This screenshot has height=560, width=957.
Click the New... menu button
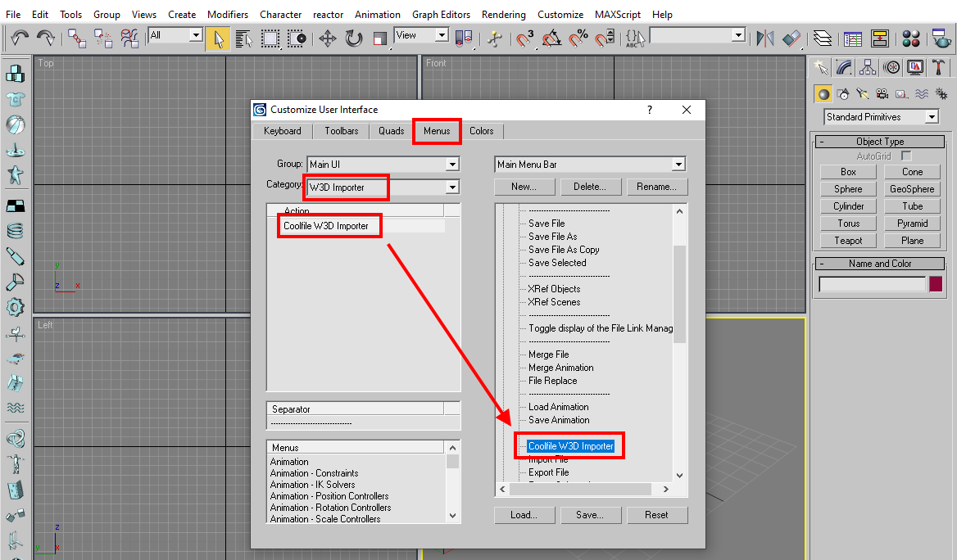[524, 187]
